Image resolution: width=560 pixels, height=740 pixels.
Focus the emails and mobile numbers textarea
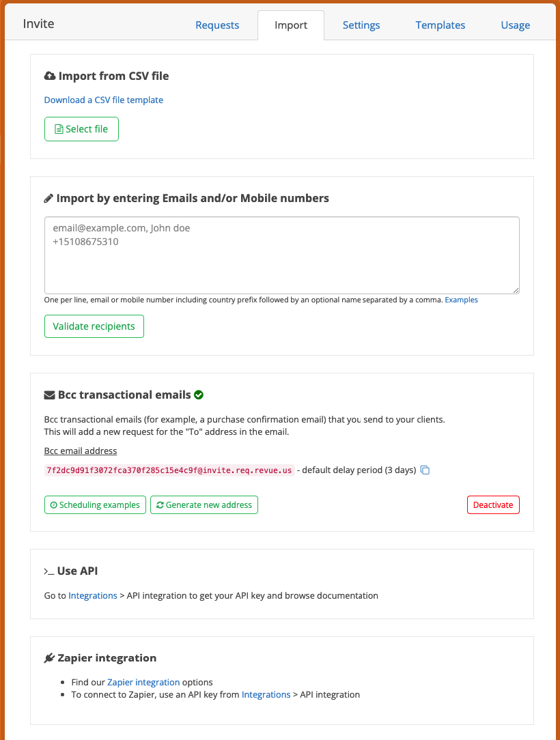(x=282, y=255)
